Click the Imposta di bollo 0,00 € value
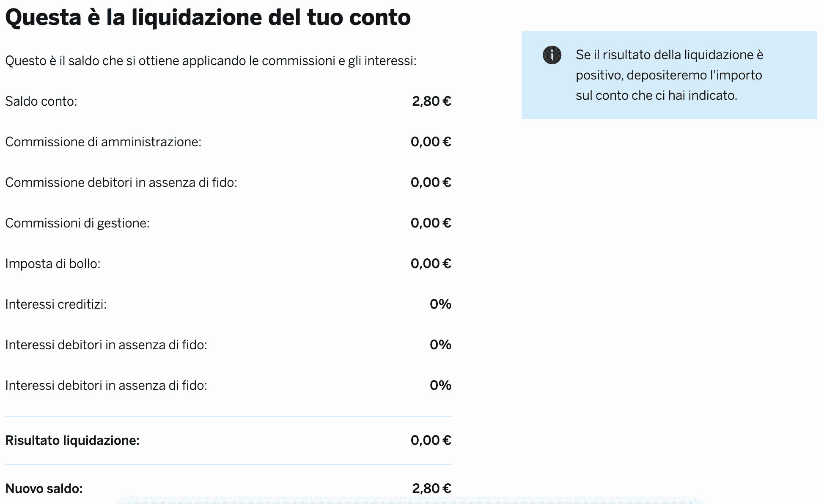824x504 pixels. click(x=431, y=264)
